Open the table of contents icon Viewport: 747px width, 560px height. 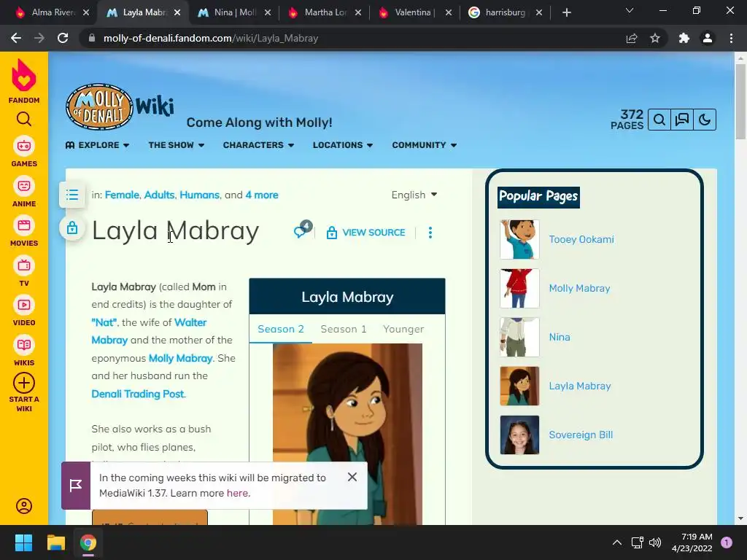[x=72, y=195]
